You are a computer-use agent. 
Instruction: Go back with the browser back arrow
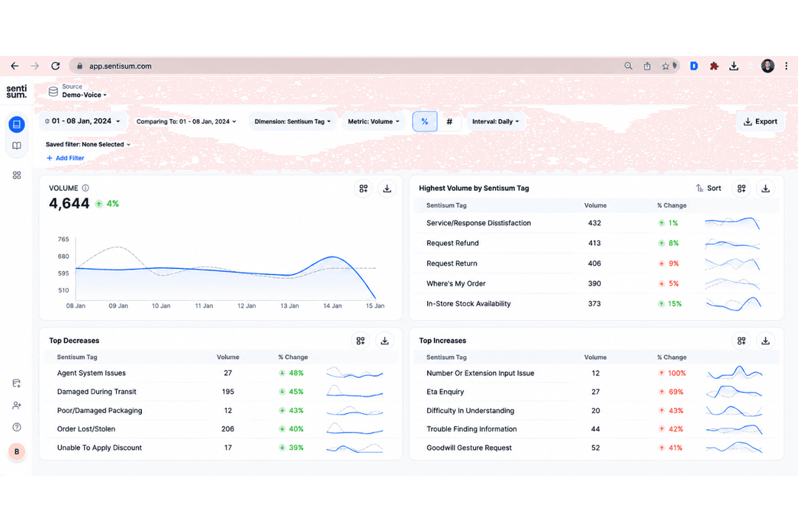[x=15, y=66]
